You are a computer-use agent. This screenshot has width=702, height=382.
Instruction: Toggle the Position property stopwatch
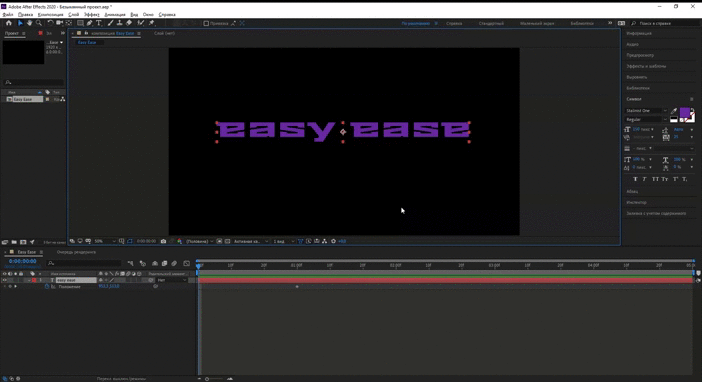(47, 286)
